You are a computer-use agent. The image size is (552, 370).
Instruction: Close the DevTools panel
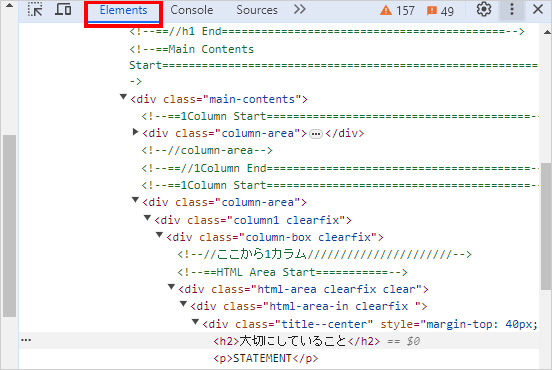pyautogui.click(x=538, y=10)
